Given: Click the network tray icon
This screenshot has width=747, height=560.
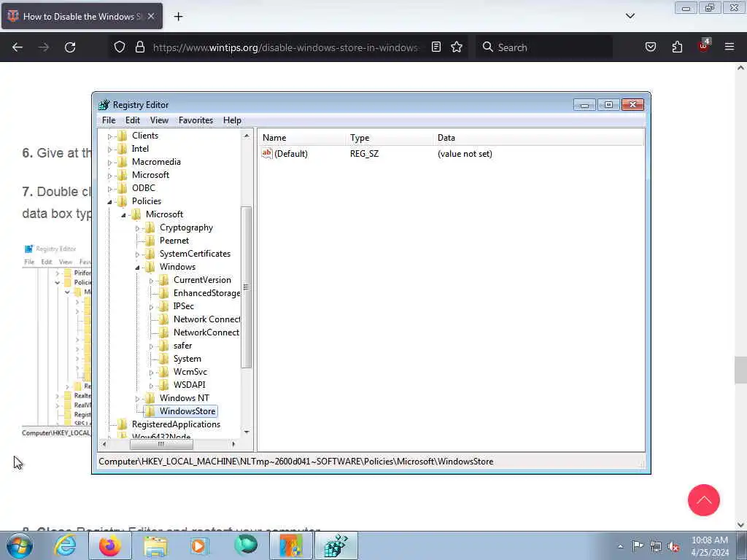Looking at the screenshot, I should click(x=656, y=546).
